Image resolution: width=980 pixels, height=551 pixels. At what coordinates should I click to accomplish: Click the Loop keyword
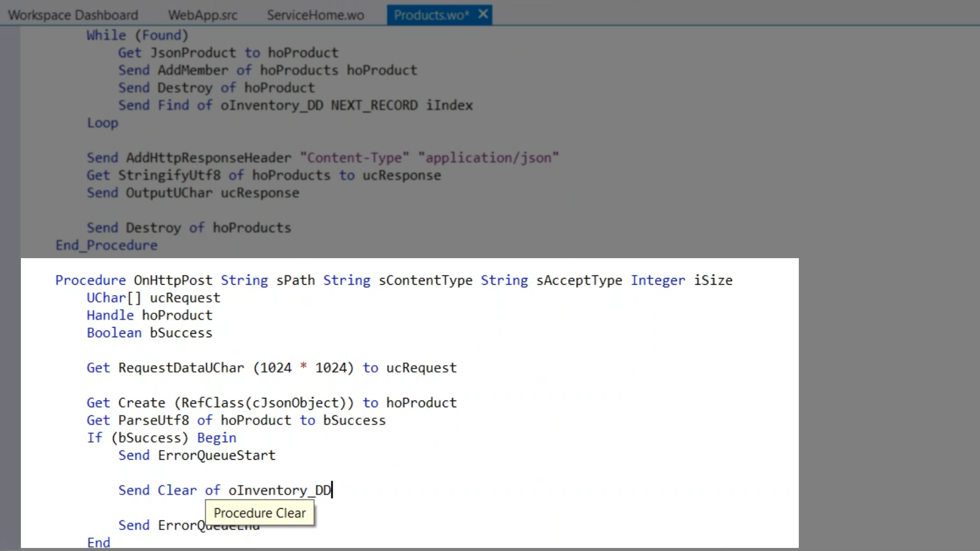click(x=102, y=123)
